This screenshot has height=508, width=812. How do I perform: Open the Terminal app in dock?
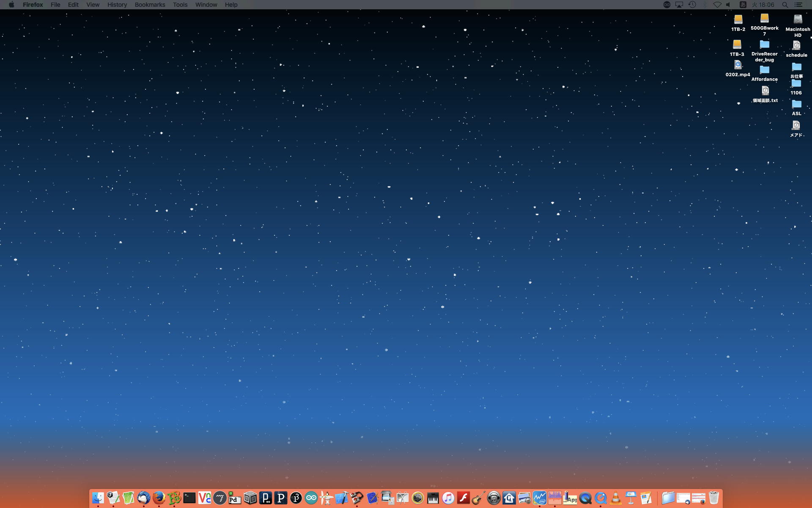[189, 498]
